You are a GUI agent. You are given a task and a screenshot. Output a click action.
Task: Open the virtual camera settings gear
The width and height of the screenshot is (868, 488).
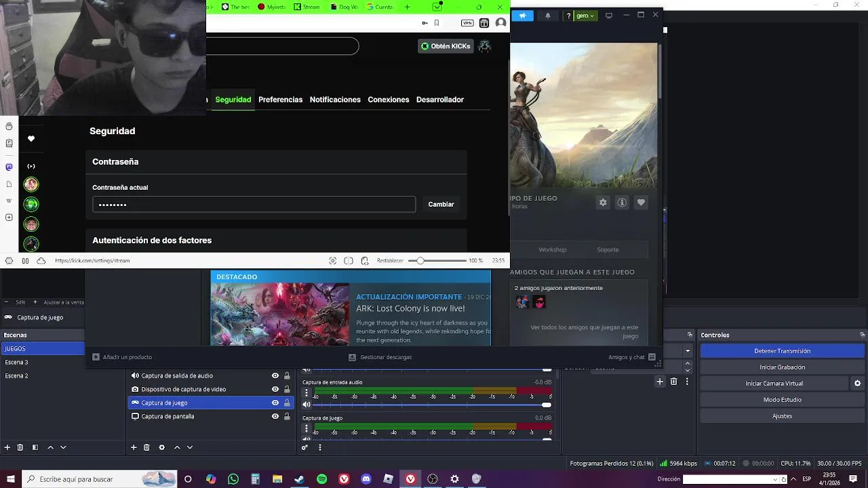(x=858, y=384)
